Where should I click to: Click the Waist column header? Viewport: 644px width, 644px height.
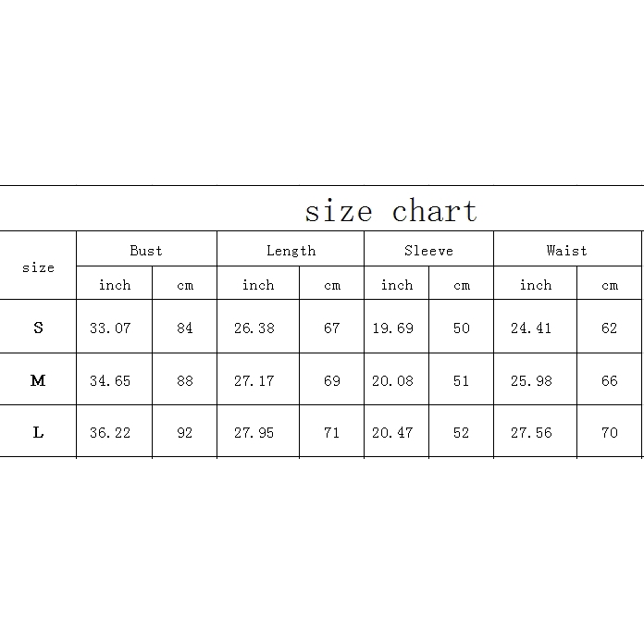tap(566, 250)
